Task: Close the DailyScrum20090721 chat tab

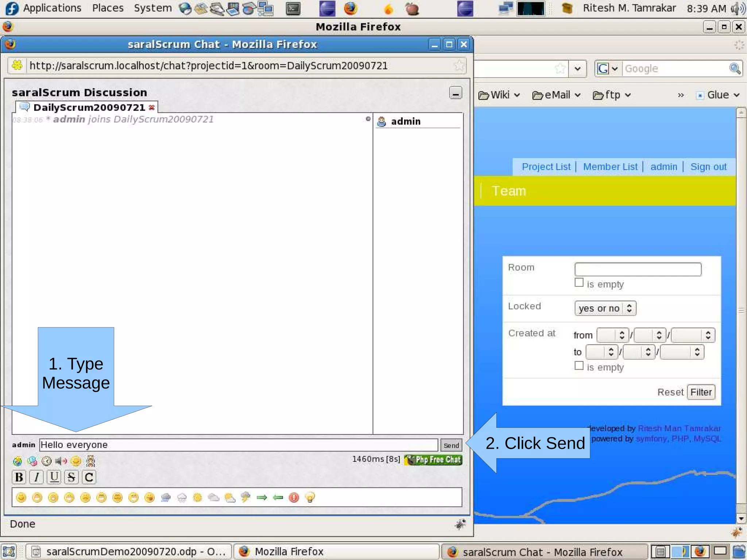Action: 152,108
